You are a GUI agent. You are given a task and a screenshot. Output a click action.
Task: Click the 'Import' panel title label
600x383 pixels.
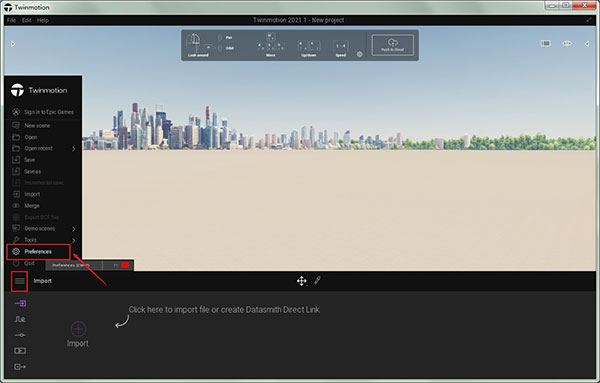pyautogui.click(x=42, y=281)
